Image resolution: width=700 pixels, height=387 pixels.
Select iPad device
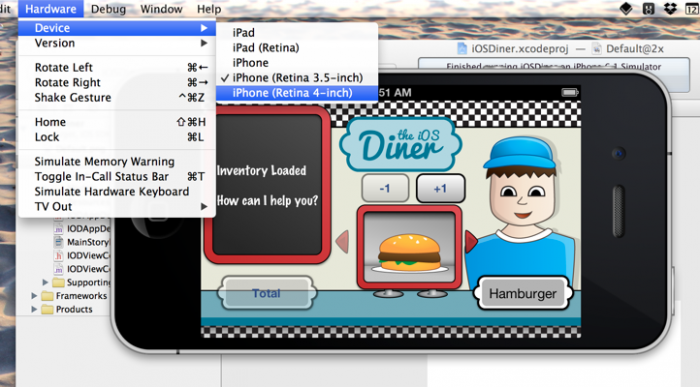[x=297, y=33]
